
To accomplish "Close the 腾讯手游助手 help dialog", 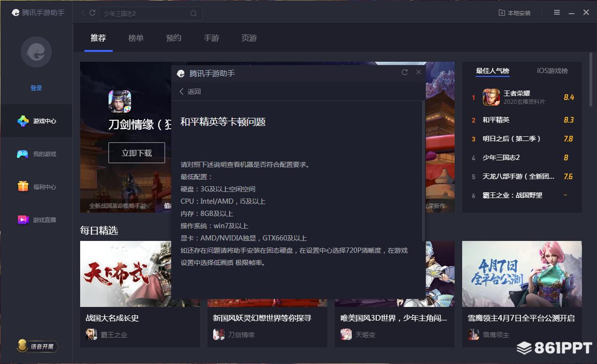I will pyautogui.click(x=418, y=72).
